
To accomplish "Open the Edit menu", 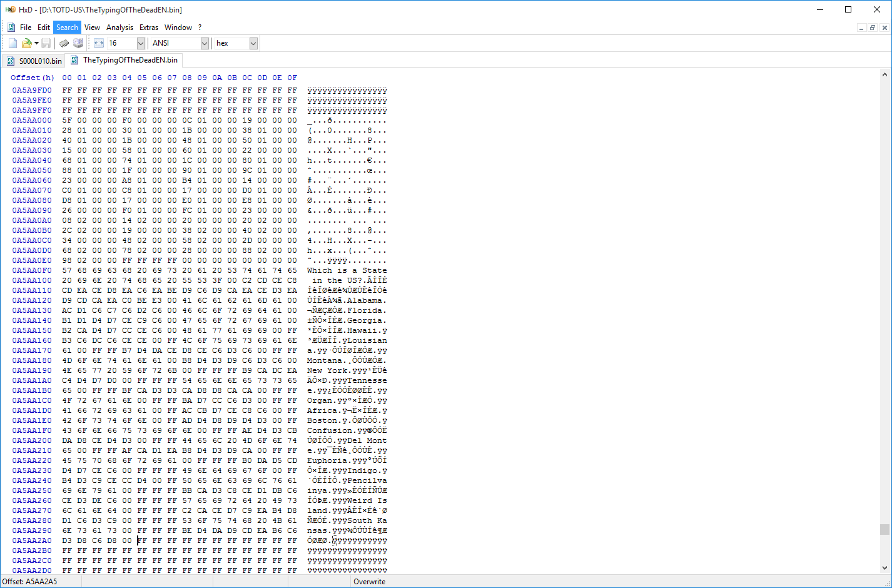I will click(44, 28).
